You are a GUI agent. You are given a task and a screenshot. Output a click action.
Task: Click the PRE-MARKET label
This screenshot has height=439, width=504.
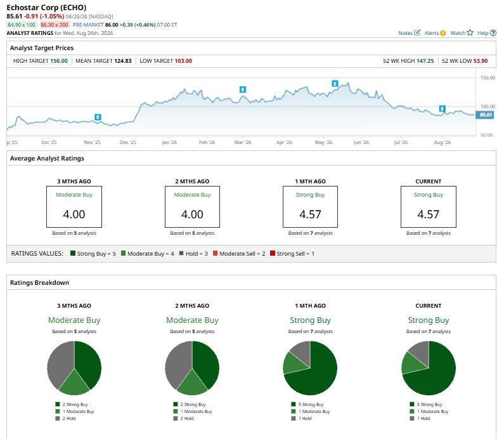[88, 25]
